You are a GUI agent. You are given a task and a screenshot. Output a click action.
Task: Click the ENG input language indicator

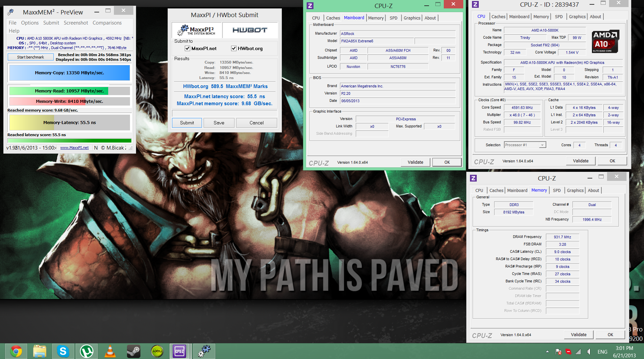click(602, 352)
